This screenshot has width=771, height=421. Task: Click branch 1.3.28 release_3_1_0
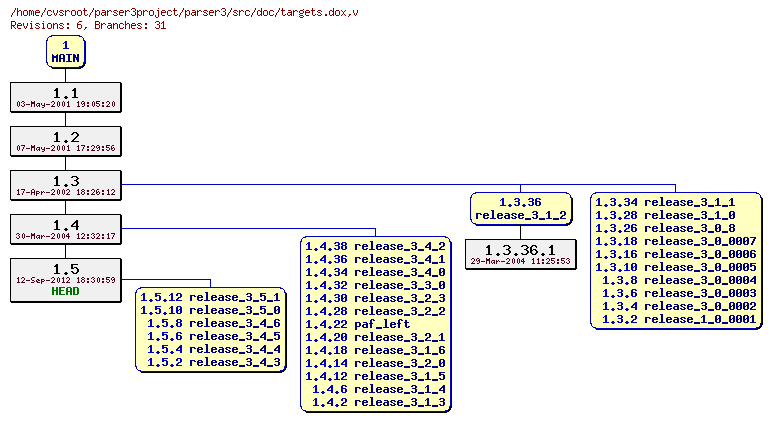point(665,215)
